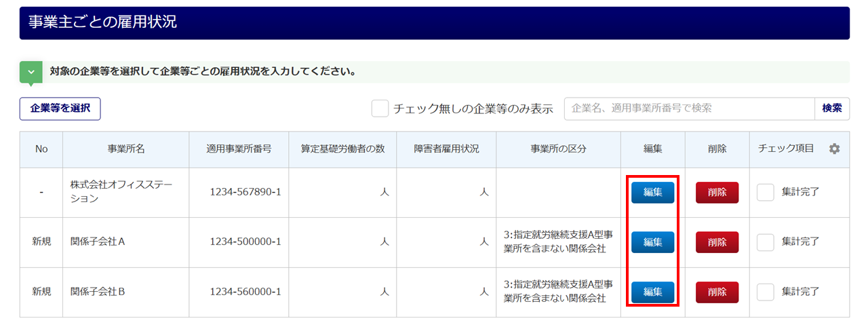
Task: Delete the 関係子会社A row with 削除
Action: (x=717, y=242)
